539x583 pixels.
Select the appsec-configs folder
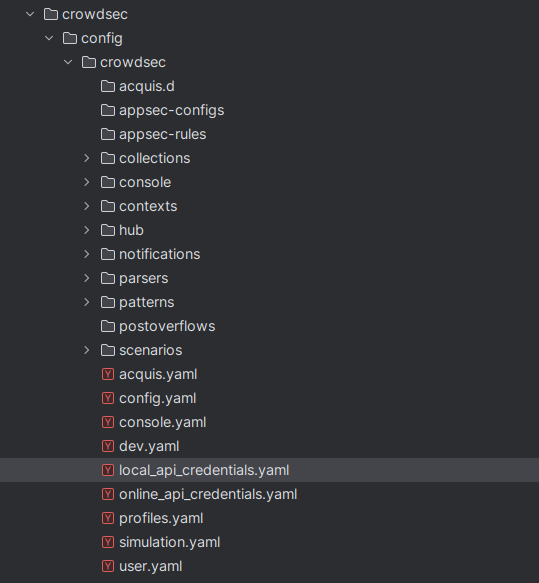(171, 110)
